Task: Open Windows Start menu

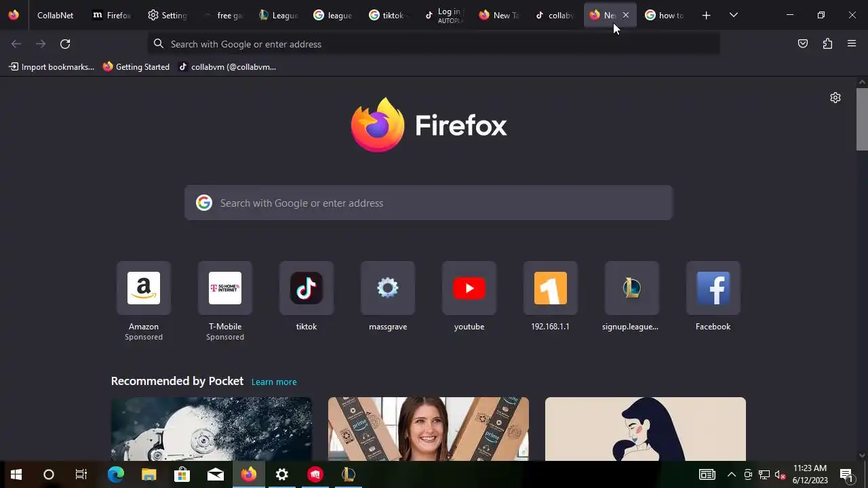Action: click(16, 474)
